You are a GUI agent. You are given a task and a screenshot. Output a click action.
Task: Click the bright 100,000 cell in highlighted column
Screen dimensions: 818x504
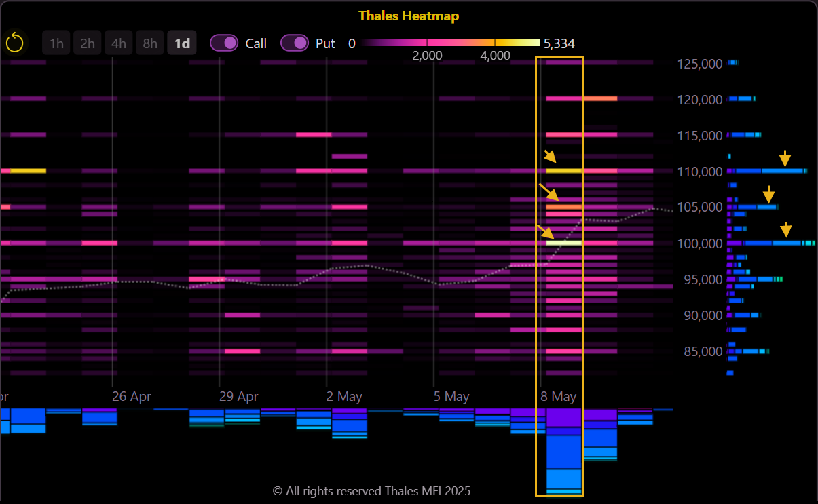tap(564, 242)
